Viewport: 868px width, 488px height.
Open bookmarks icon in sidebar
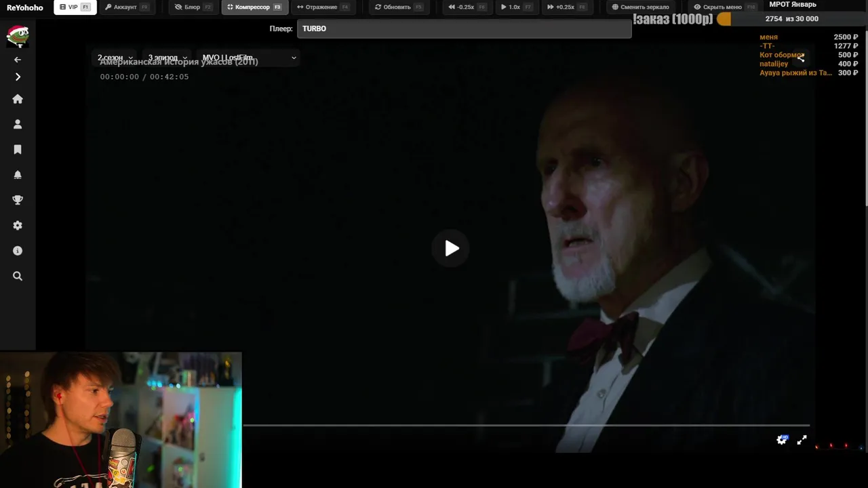pos(18,149)
